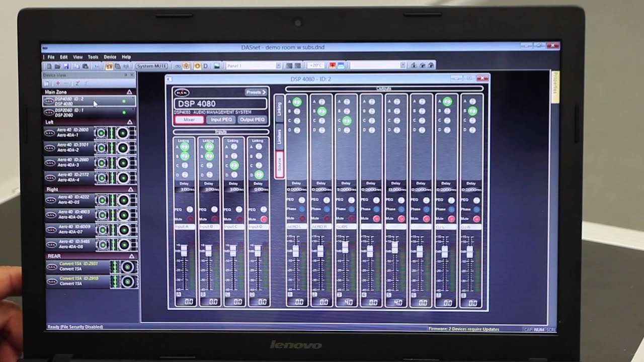Select the Aero 40A-3 device row
The image size is (644, 362).
tap(91, 162)
